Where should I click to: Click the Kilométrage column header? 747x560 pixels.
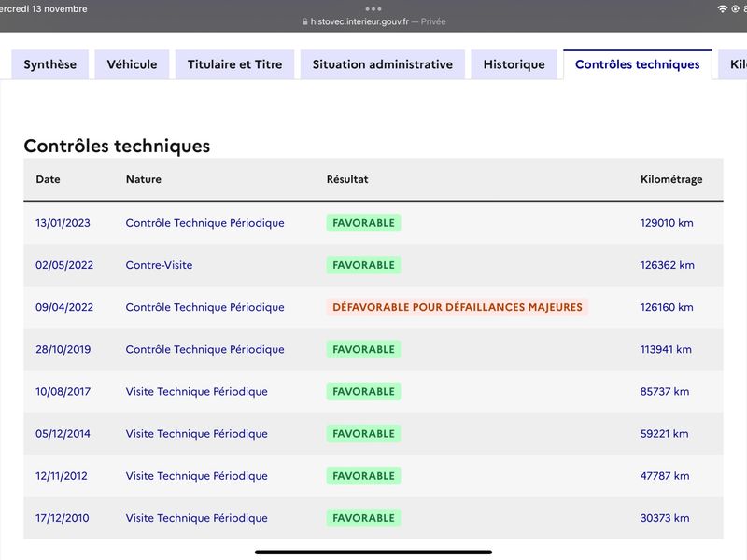point(671,179)
